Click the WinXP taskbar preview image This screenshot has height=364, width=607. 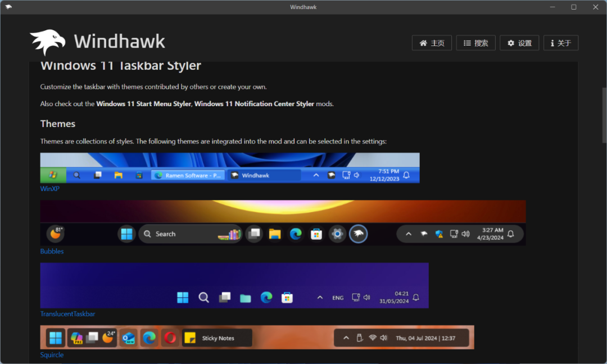(x=230, y=168)
